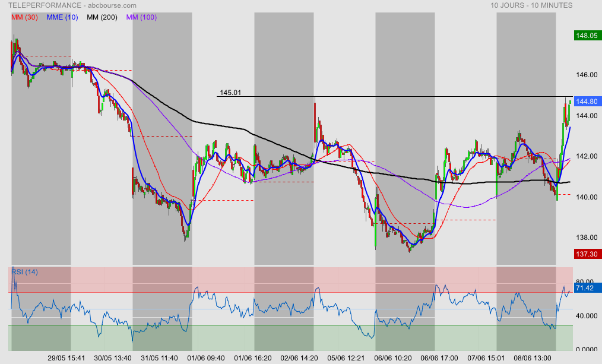The height and width of the screenshot is (364, 602).
Task: Click the 06/06 17:00 time axis label
Action: pyautogui.click(x=439, y=358)
